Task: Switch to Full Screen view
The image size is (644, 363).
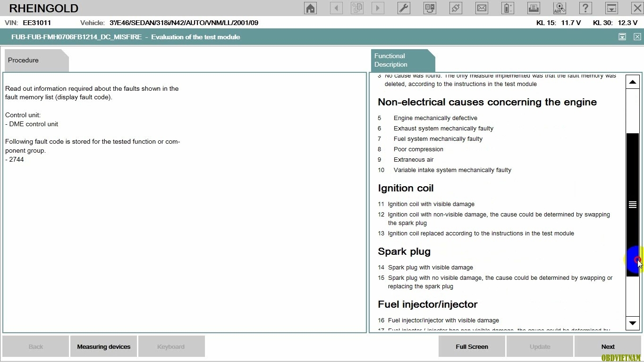Action: pos(472,346)
